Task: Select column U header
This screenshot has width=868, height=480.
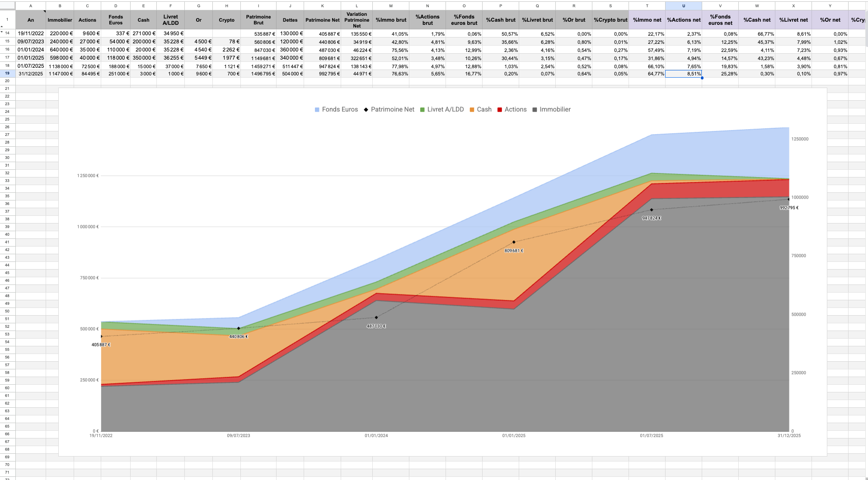Action: click(683, 6)
